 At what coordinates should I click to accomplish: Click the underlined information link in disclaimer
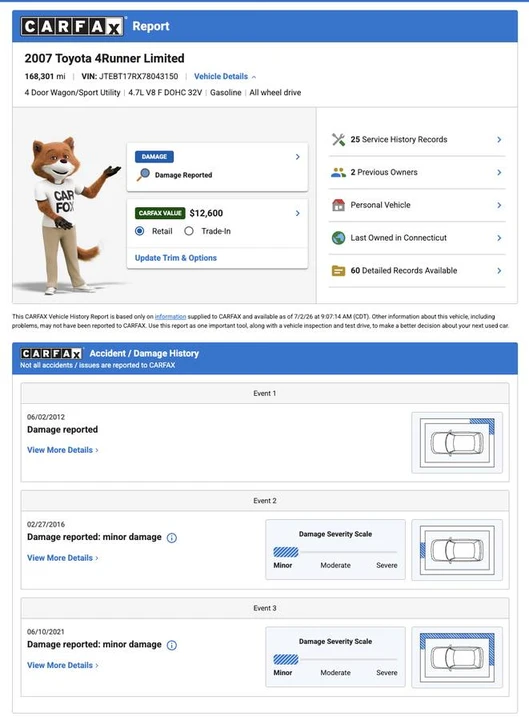(170, 316)
